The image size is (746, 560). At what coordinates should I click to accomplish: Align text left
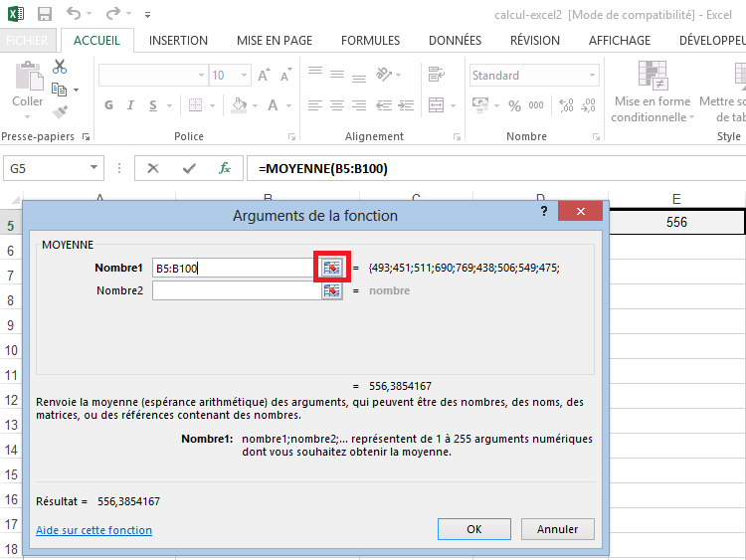pos(315,105)
